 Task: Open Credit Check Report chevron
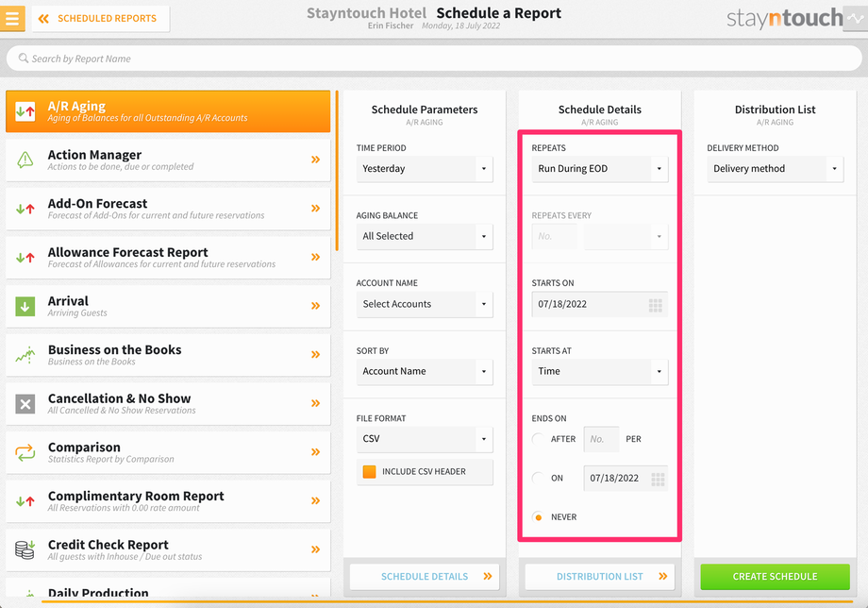(x=315, y=549)
